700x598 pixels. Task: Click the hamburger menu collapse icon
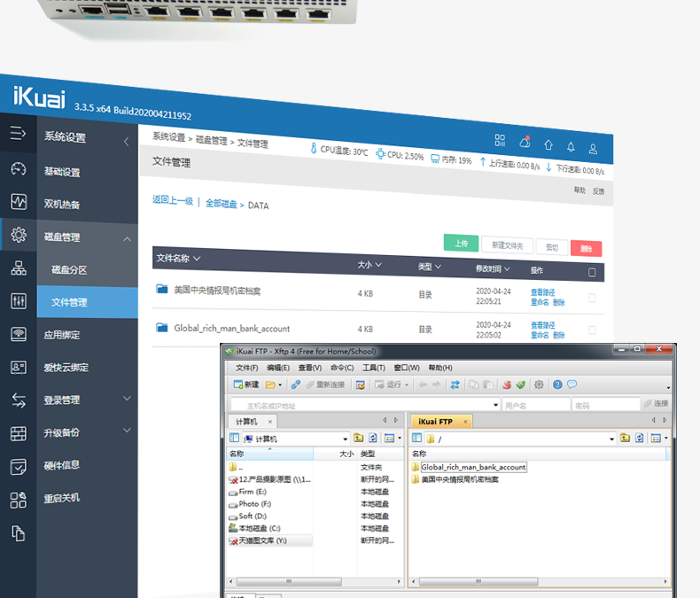18,133
